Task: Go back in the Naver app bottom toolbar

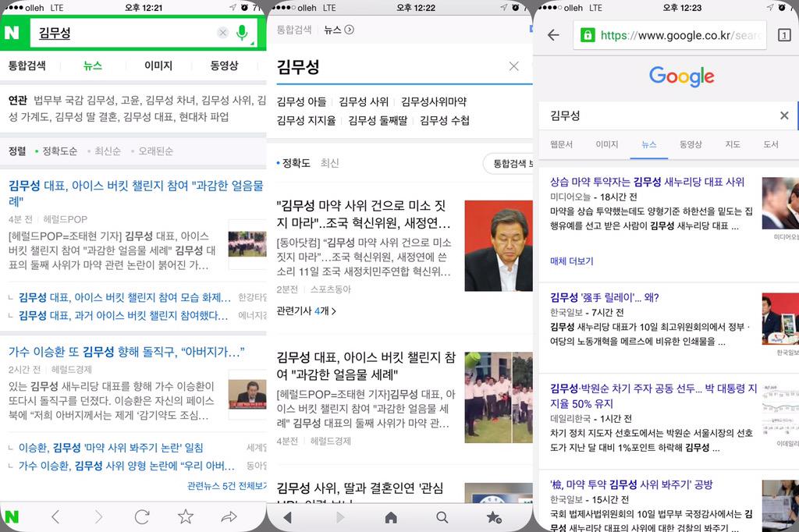Action: click(x=55, y=516)
